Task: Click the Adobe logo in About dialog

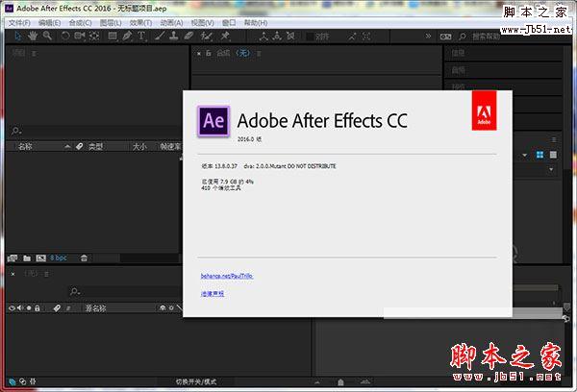Action: (484, 110)
